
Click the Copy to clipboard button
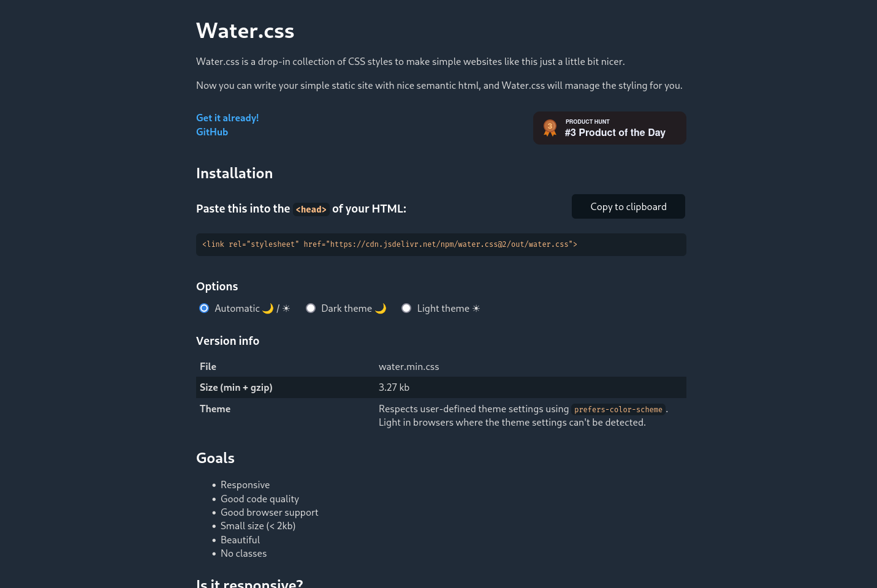tap(628, 206)
